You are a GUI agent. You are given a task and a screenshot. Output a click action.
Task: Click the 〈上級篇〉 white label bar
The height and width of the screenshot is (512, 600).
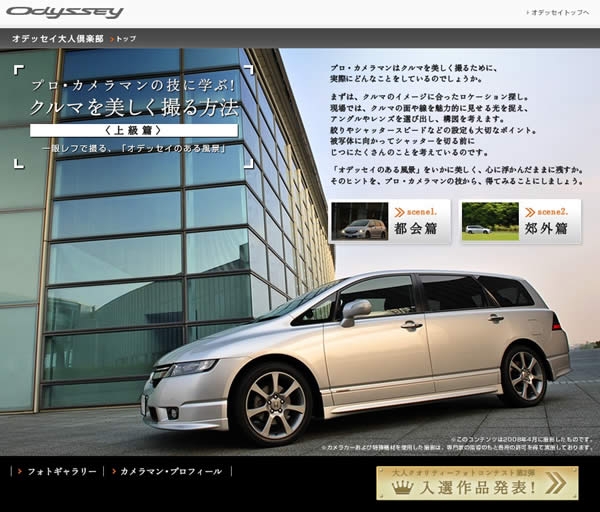[134, 130]
